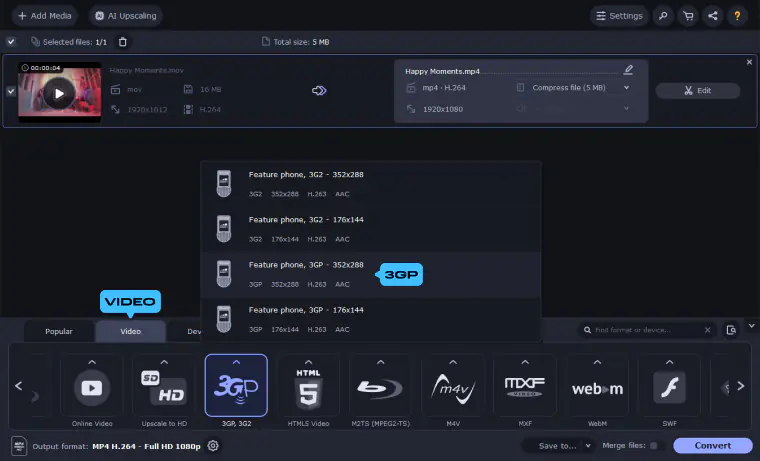760x461 pixels.
Task: Click the key activation icon
Action: tap(663, 16)
